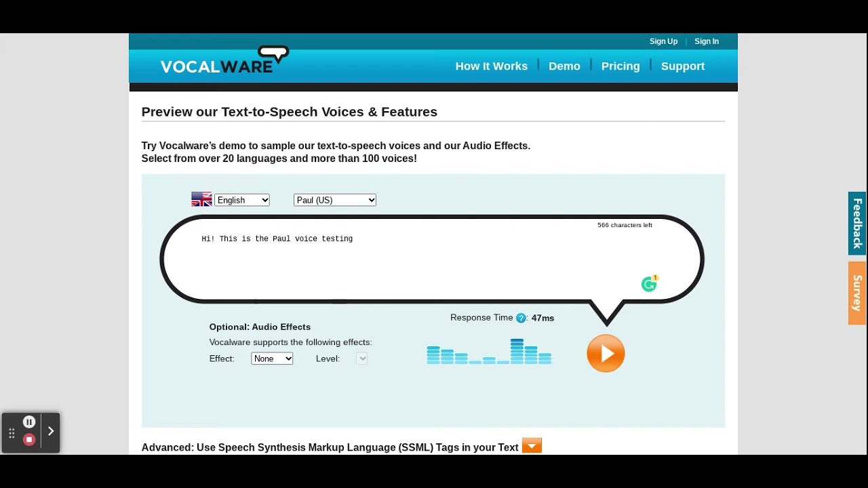Click the 'Vocalware supports the following effects' text
Image resolution: width=868 pixels, height=488 pixels.
pos(290,342)
